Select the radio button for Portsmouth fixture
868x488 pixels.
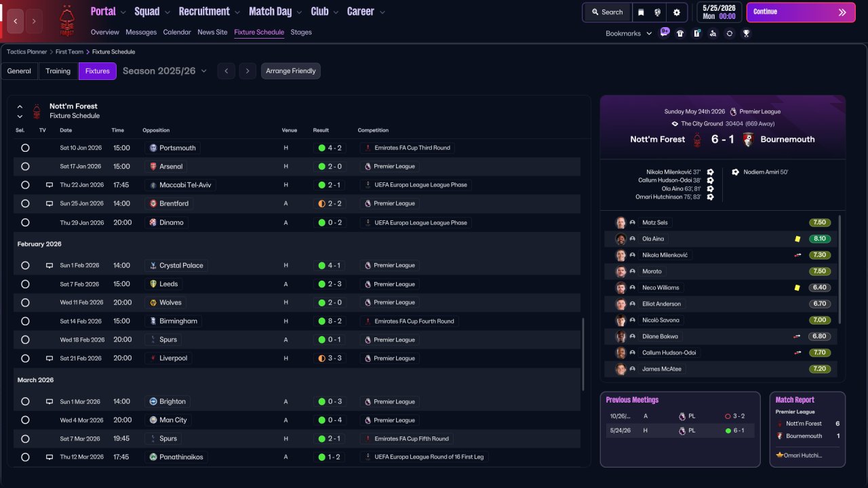[25, 148]
